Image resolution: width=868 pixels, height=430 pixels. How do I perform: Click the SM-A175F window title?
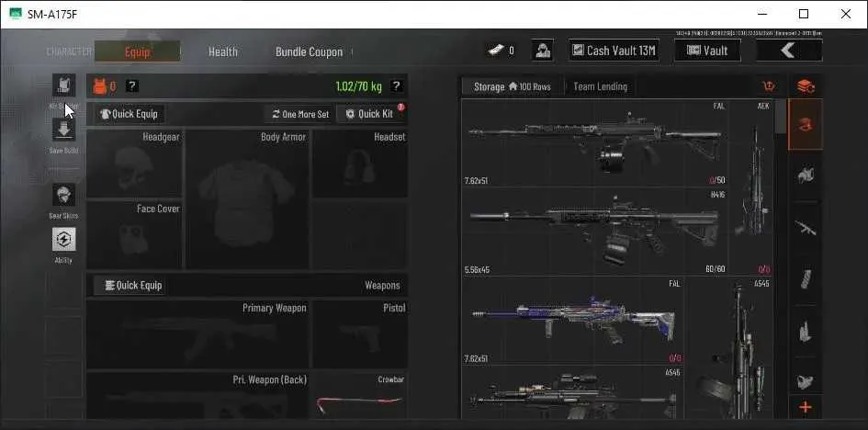pos(52,15)
